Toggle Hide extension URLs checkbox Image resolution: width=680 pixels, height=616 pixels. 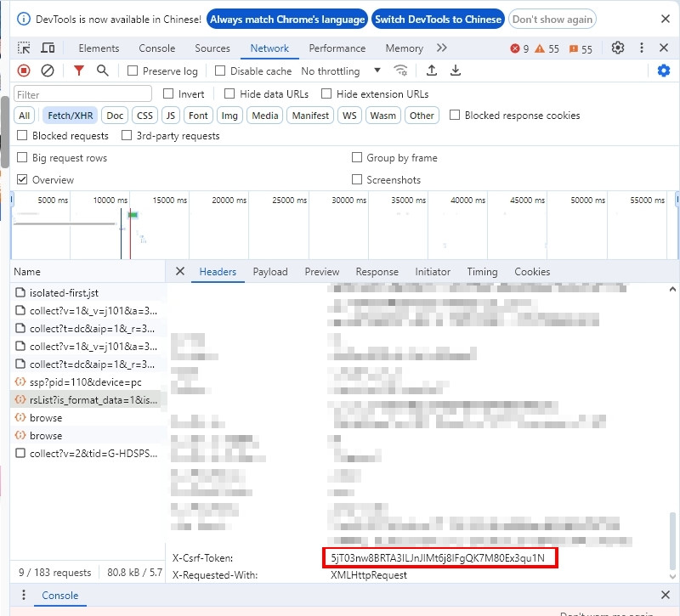click(326, 93)
